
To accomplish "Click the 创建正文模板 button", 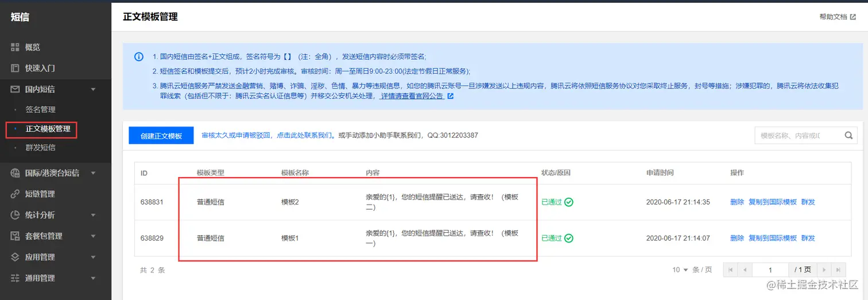I will 161,136.
